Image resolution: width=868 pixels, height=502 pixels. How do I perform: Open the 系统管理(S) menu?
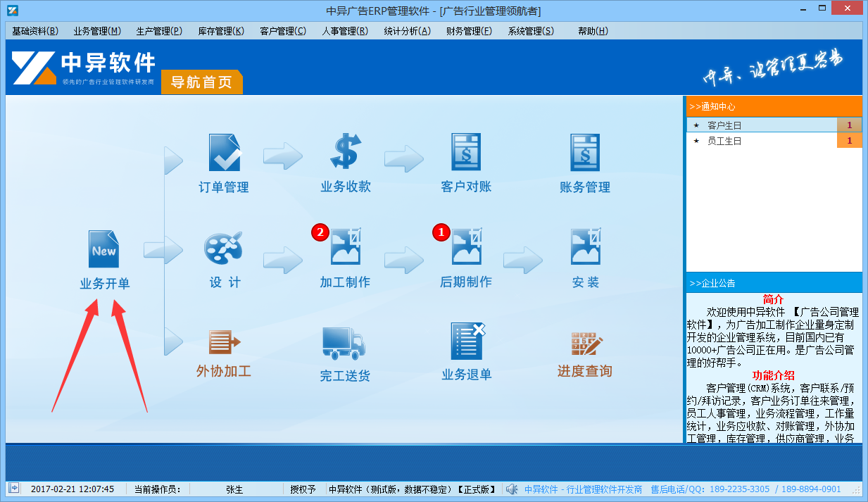531,31
